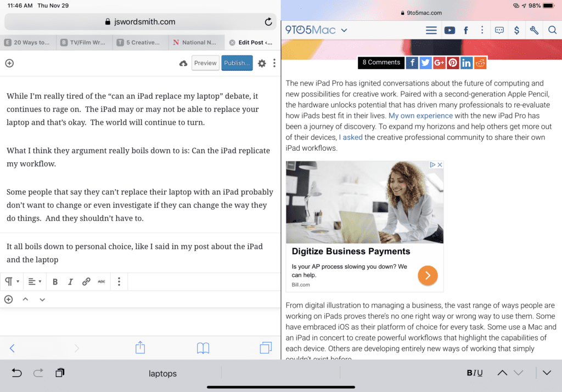Viewport: 562px width, 392px height.
Task: Choose the "laptops" keyboard suggestion
Action: (162, 373)
